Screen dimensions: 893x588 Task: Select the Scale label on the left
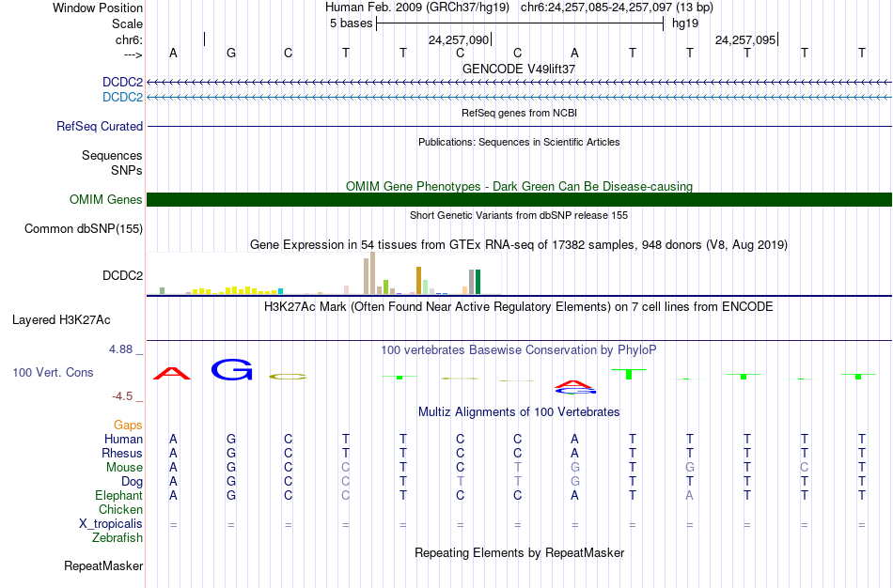(127, 23)
